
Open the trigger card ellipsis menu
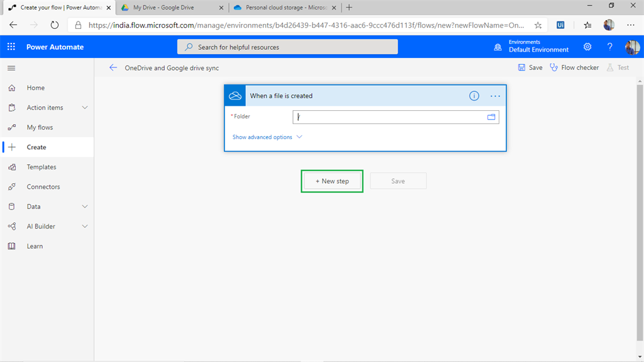pyautogui.click(x=495, y=96)
